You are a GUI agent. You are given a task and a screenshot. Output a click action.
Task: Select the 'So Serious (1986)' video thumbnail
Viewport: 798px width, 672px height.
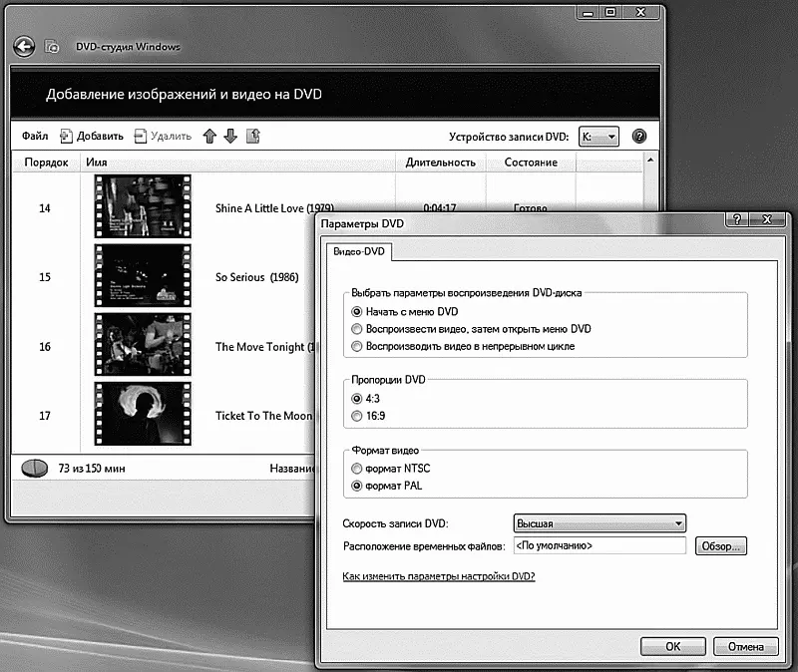(x=143, y=277)
